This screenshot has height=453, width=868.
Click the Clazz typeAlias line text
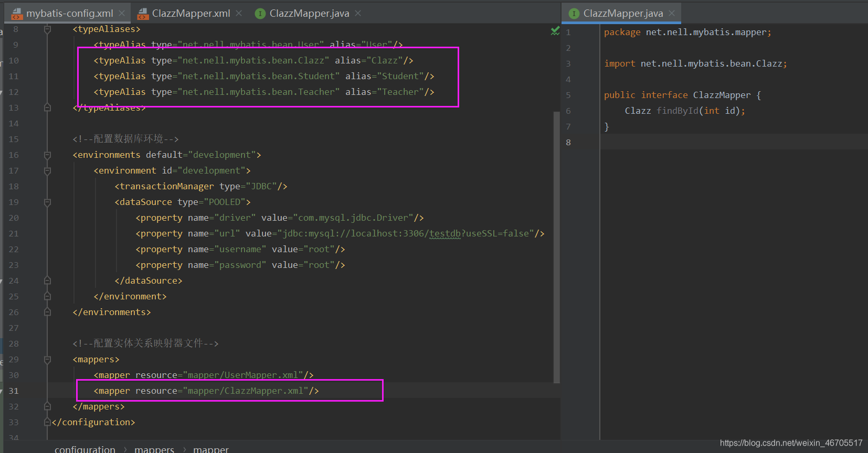(253, 60)
